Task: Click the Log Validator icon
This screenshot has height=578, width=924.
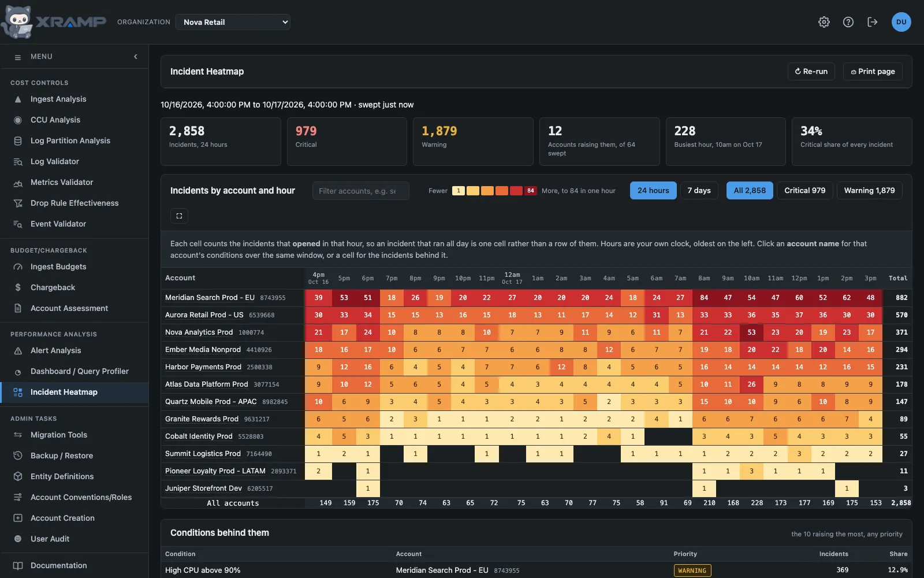Action: pyautogui.click(x=18, y=162)
